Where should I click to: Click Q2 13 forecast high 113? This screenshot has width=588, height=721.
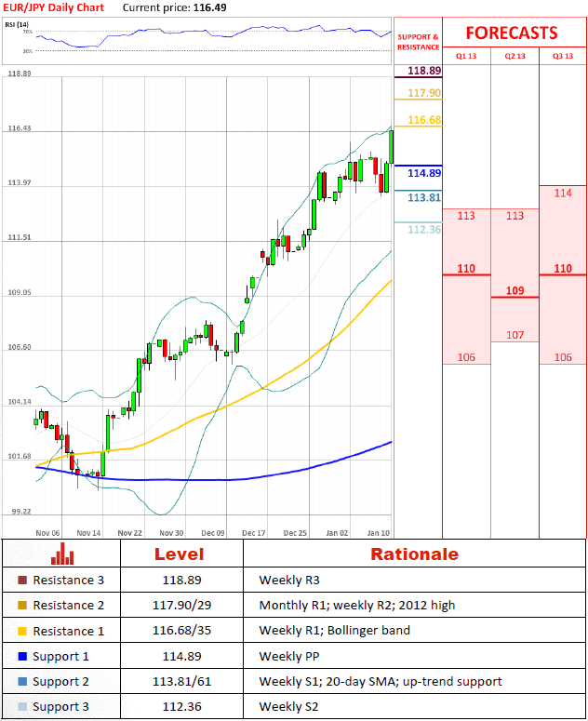pos(514,216)
